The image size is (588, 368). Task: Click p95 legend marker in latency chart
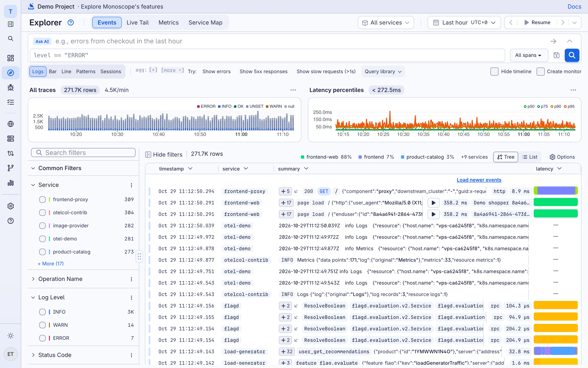[x=565, y=107]
